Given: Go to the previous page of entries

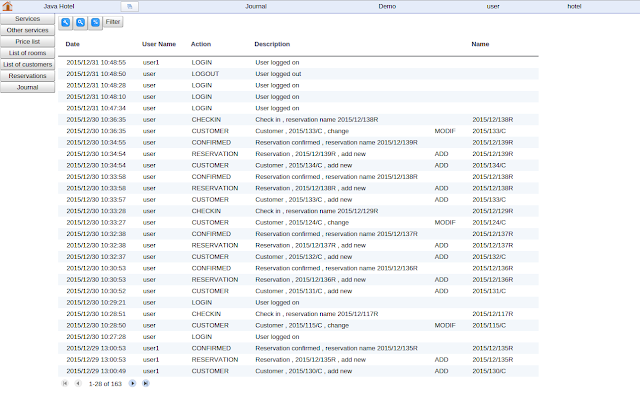Looking at the screenshot, I should click(x=78, y=383).
